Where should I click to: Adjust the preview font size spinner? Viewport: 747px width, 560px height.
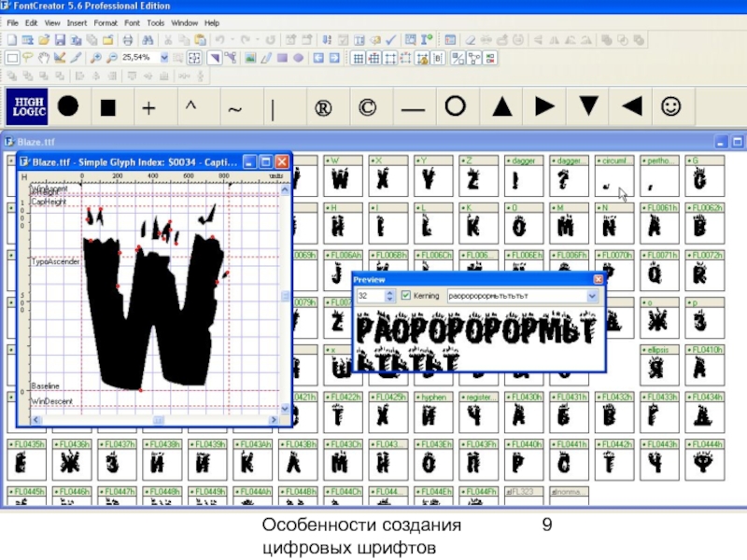389,296
